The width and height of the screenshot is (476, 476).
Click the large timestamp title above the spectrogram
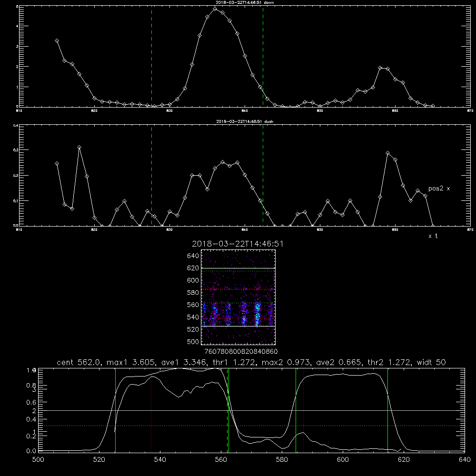pos(238,244)
